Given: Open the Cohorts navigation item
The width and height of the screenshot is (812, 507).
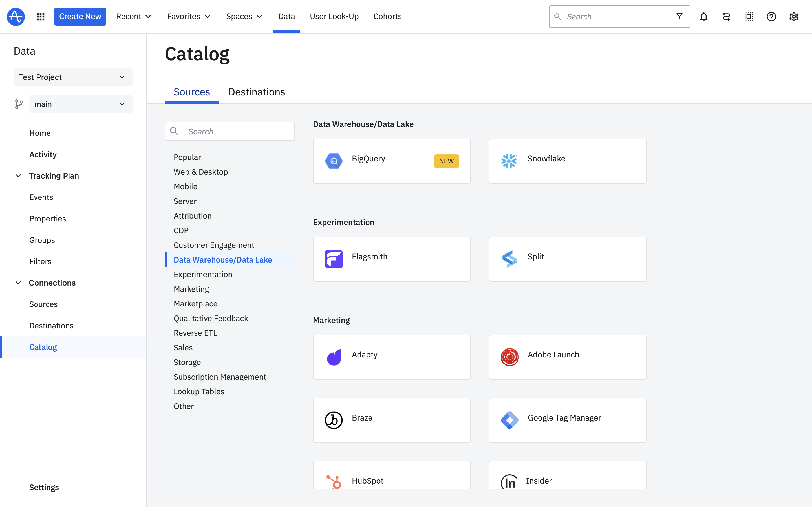Looking at the screenshot, I should [387, 16].
